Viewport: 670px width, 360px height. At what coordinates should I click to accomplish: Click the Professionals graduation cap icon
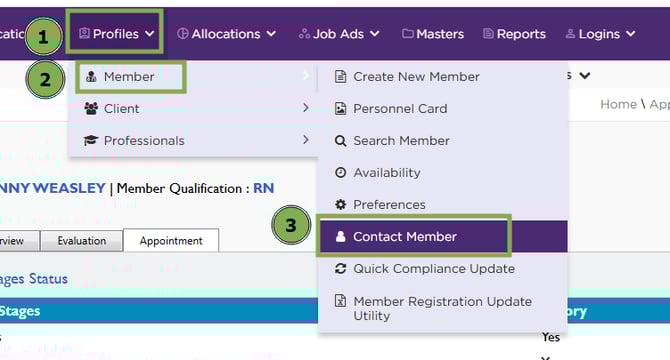coord(91,140)
